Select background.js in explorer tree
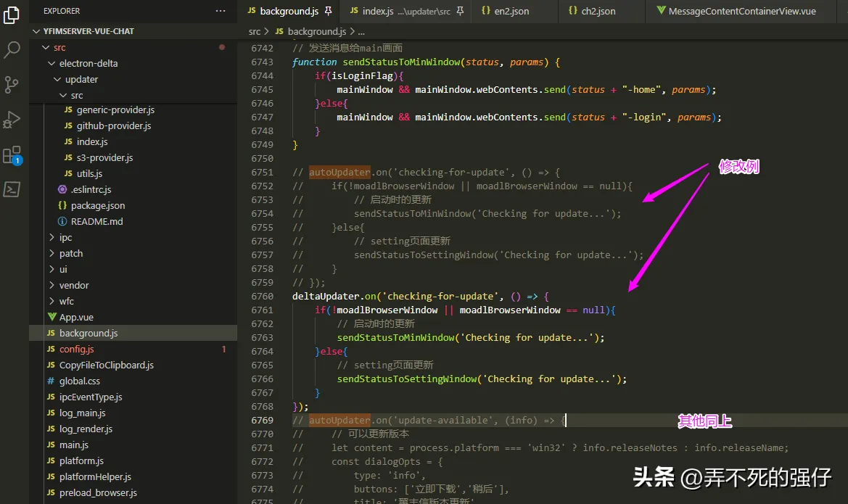Screen dimensions: 848x504 133,333
